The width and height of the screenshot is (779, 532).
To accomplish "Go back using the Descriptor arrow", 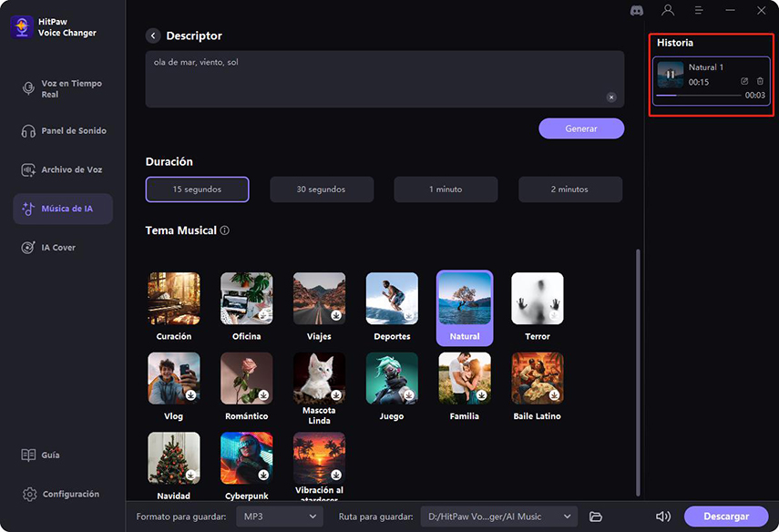I will [x=153, y=36].
